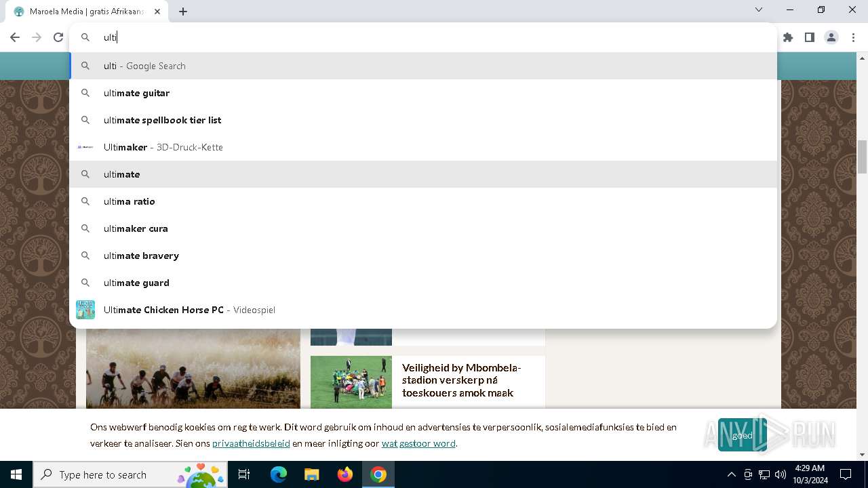The height and width of the screenshot is (488, 868).
Task: Open the volume speaker tray icon
Action: coord(781,474)
